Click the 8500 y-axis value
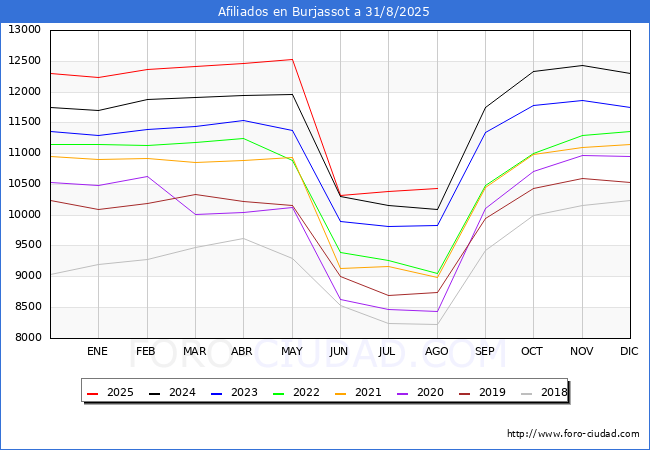 coord(28,307)
